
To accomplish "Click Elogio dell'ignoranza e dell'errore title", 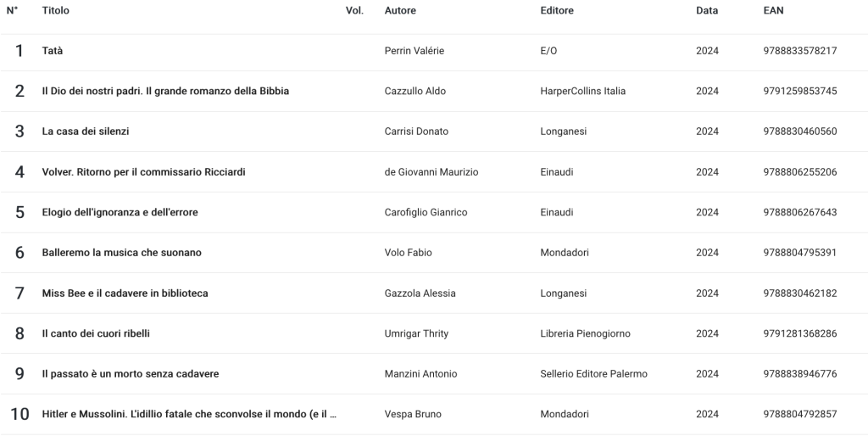I will (120, 212).
